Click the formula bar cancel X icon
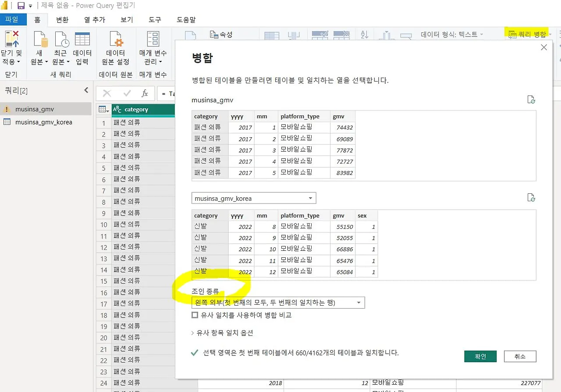Viewport: 561px width, 392px height. coord(107,93)
